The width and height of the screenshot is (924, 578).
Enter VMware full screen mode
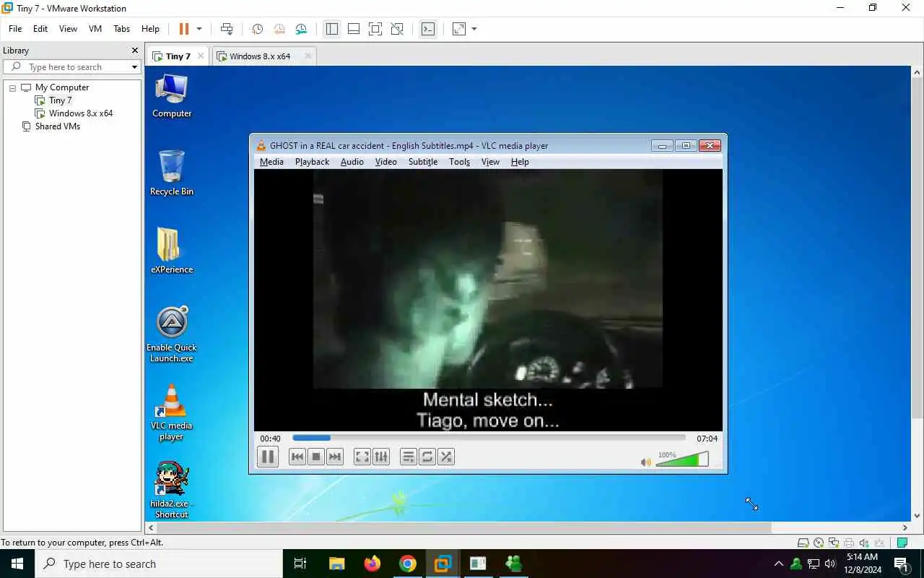pos(375,29)
